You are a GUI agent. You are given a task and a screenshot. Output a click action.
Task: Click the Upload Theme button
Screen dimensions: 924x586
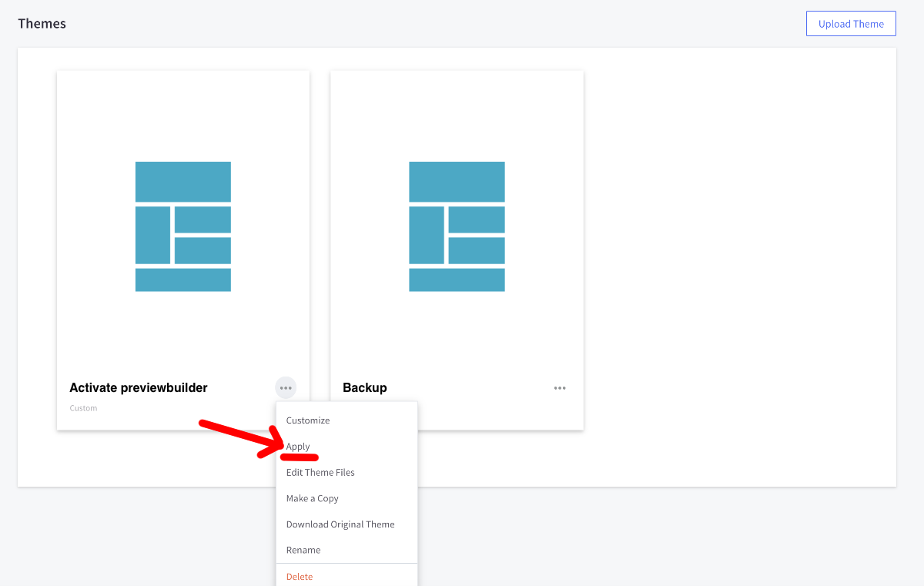click(851, 24)
